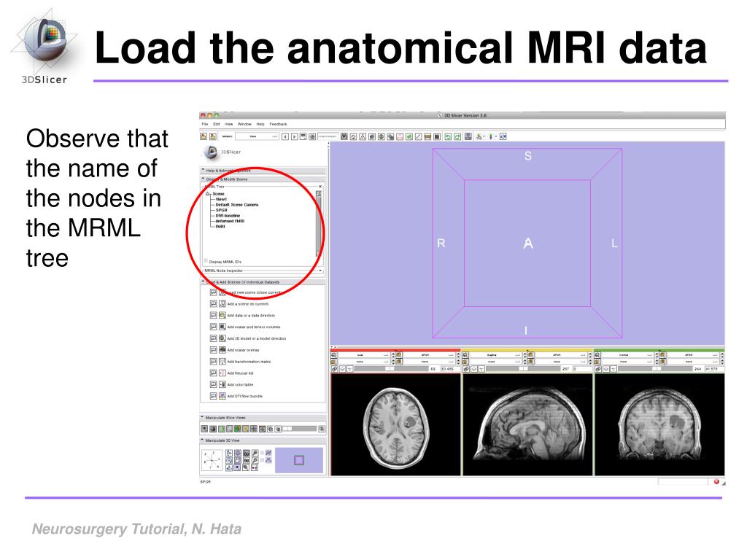This screenshot has width=747, height=560.
Task: Open the Window menu
Action: tap(244, 124)
